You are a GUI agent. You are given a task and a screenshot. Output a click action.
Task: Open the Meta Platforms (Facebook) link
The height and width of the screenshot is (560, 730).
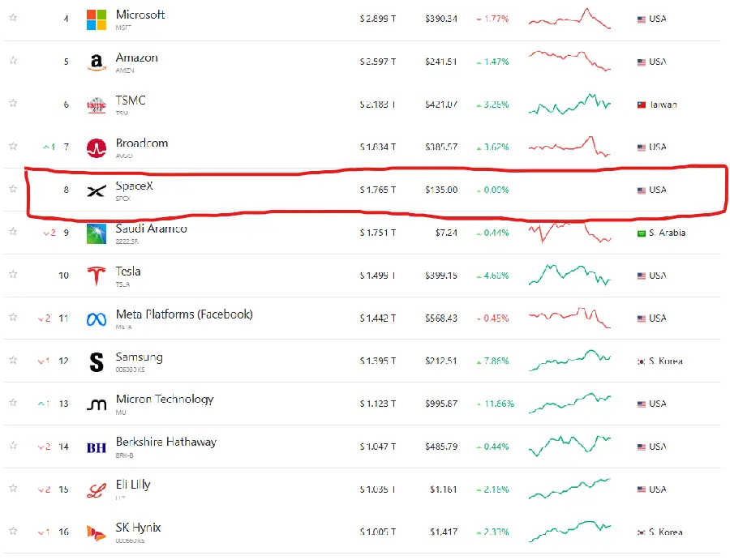184,314
